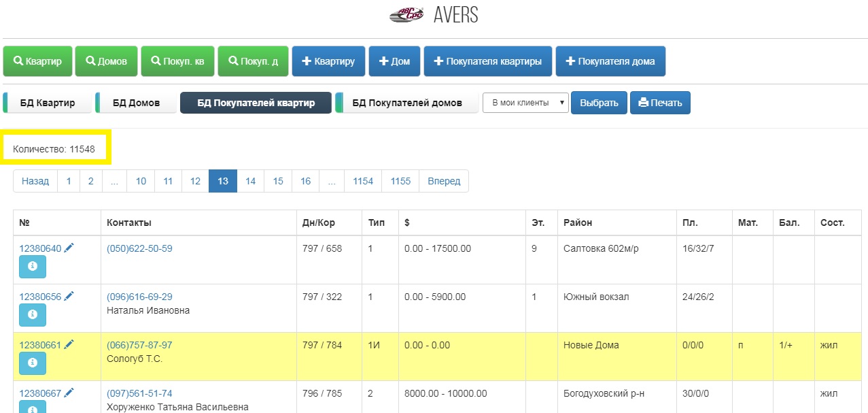Screen dimensions: 868x413
Task: Click pencil icon next to 12380667
Action: [69, 393]
